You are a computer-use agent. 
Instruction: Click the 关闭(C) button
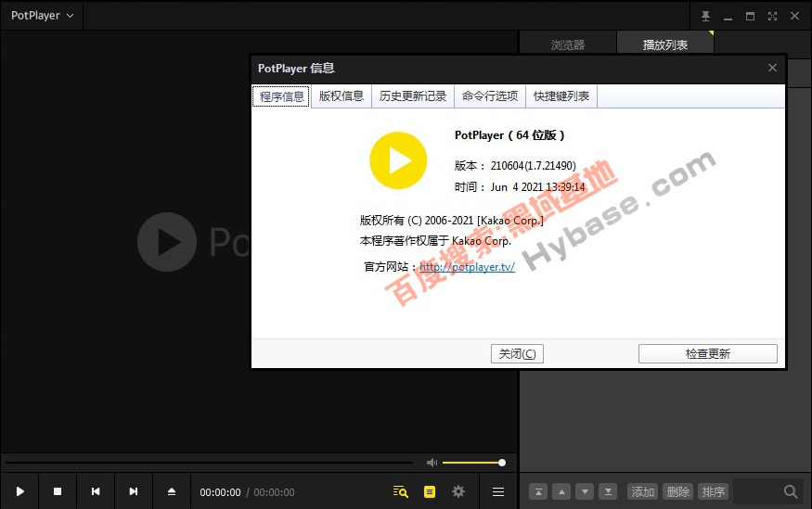tap(517, 354)
